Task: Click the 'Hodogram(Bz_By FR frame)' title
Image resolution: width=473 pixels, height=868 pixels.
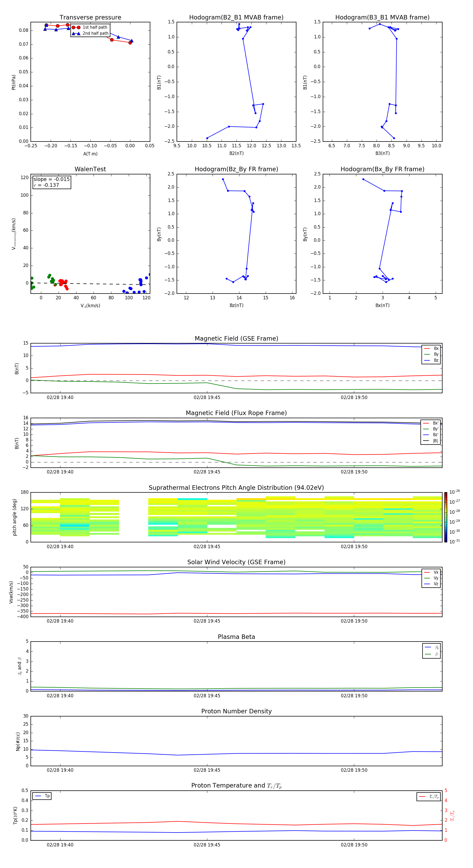Action: click(x=236, y=169)
